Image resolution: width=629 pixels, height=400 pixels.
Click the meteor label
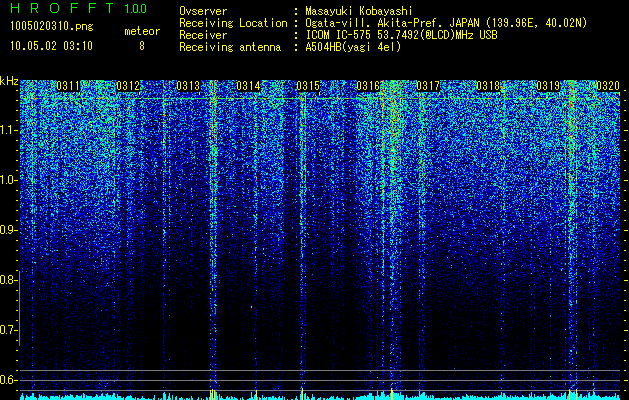tap(142, 31)
